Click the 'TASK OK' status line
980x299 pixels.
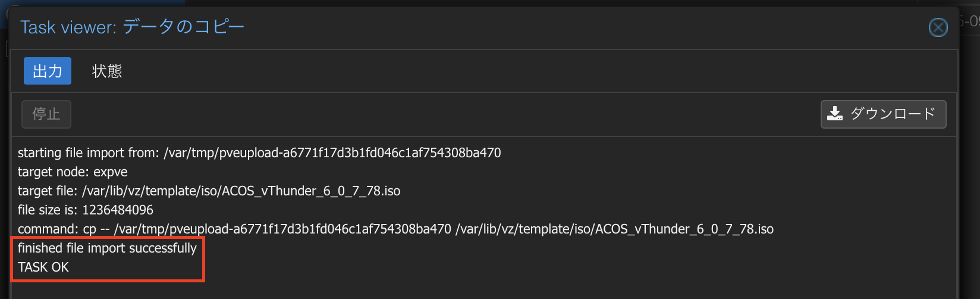tap(43, 267)
